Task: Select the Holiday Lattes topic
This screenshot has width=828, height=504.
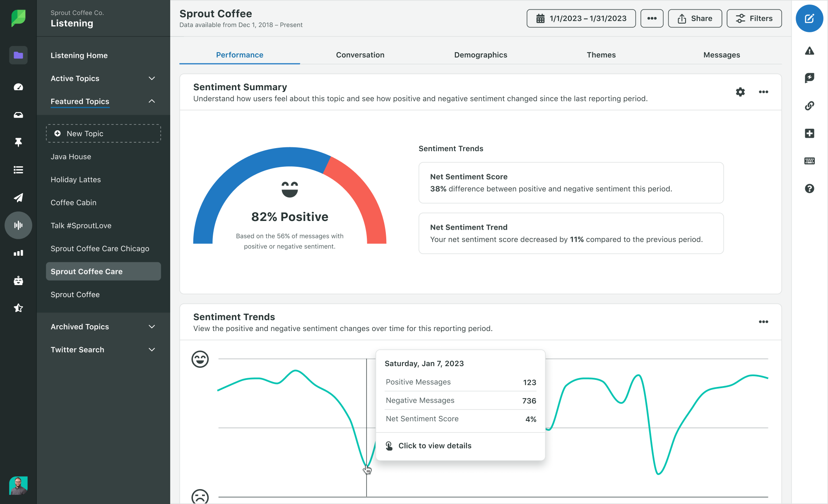Action: pos(76,179)
